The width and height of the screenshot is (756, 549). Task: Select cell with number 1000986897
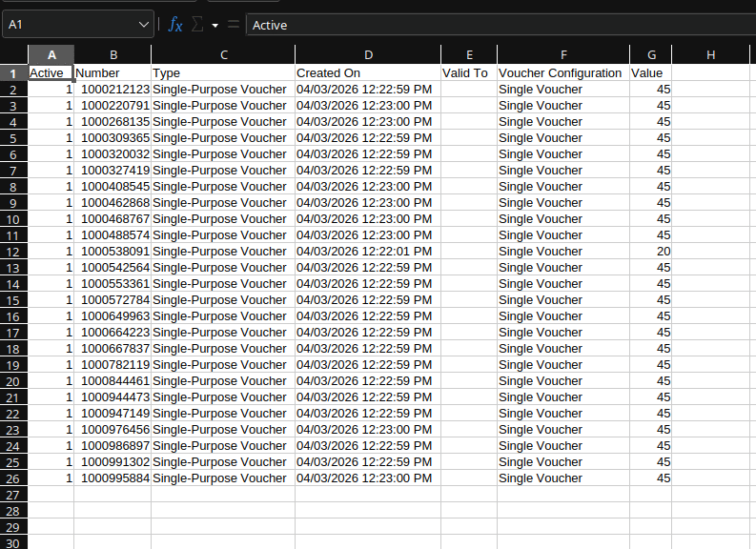click(112, 446)
